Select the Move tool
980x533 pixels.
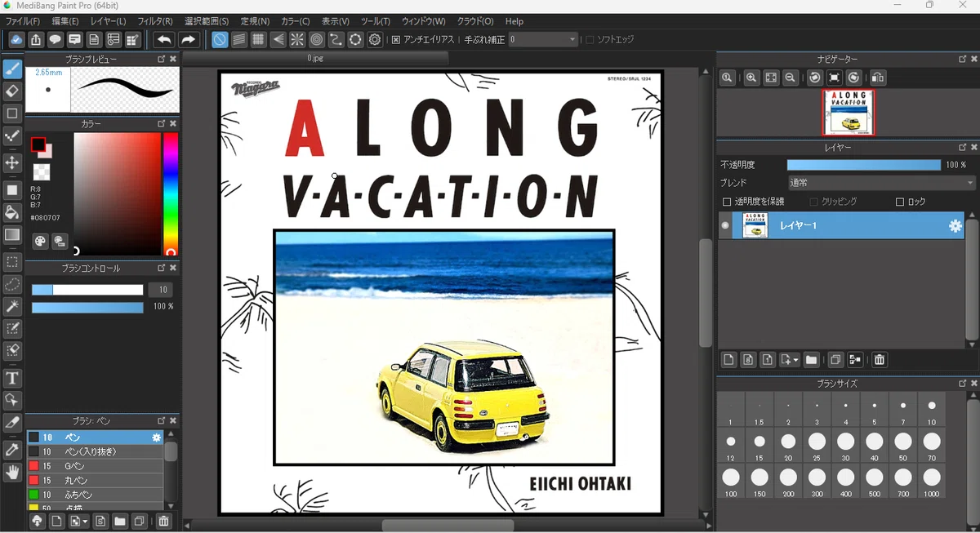12,162
